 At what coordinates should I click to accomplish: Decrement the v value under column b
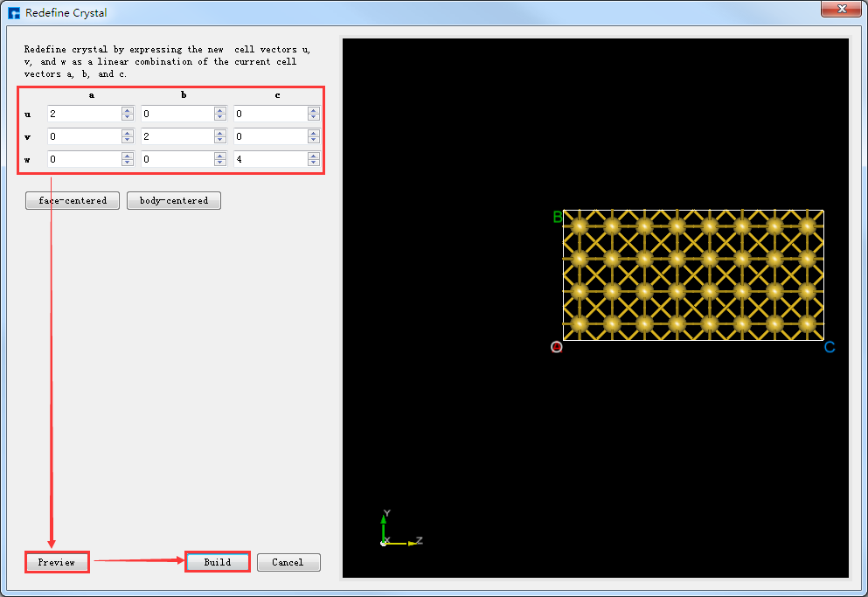[x=219, y=140]
